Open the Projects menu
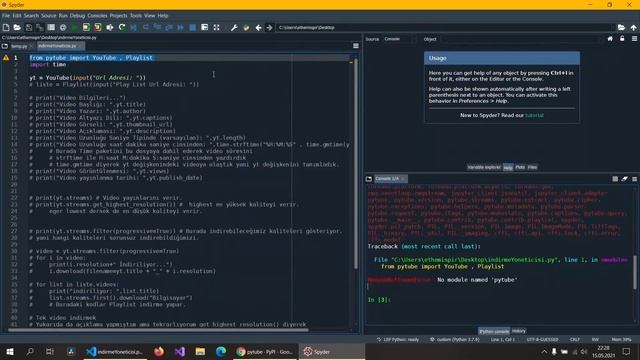Viewport: 640px width, 360px height. tap(118, 16)
